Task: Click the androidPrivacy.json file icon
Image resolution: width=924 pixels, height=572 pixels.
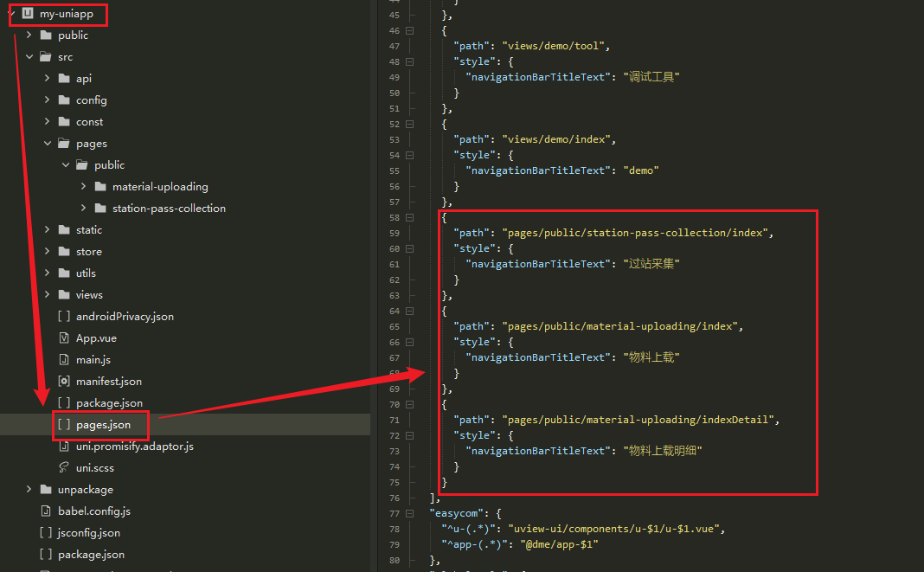Action: pos(63,317)
